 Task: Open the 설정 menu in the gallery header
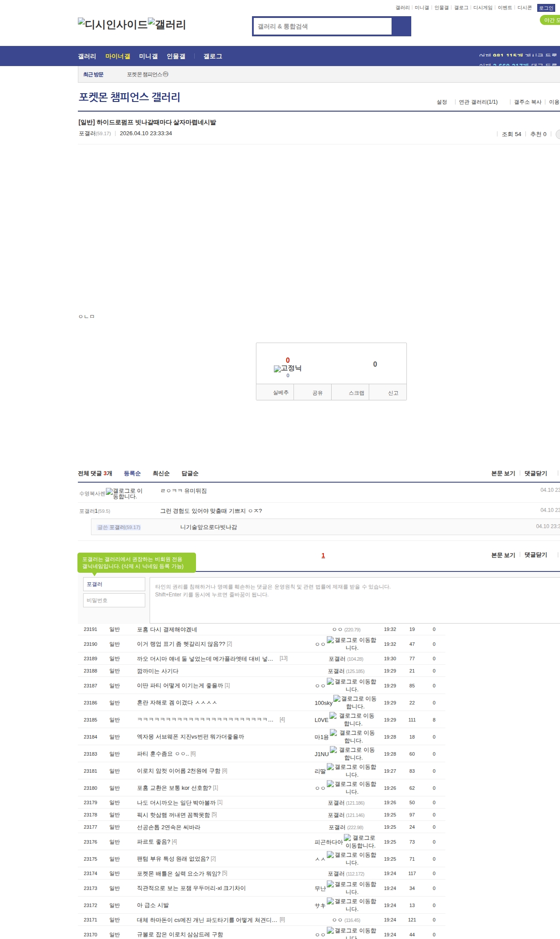point(441,102)
